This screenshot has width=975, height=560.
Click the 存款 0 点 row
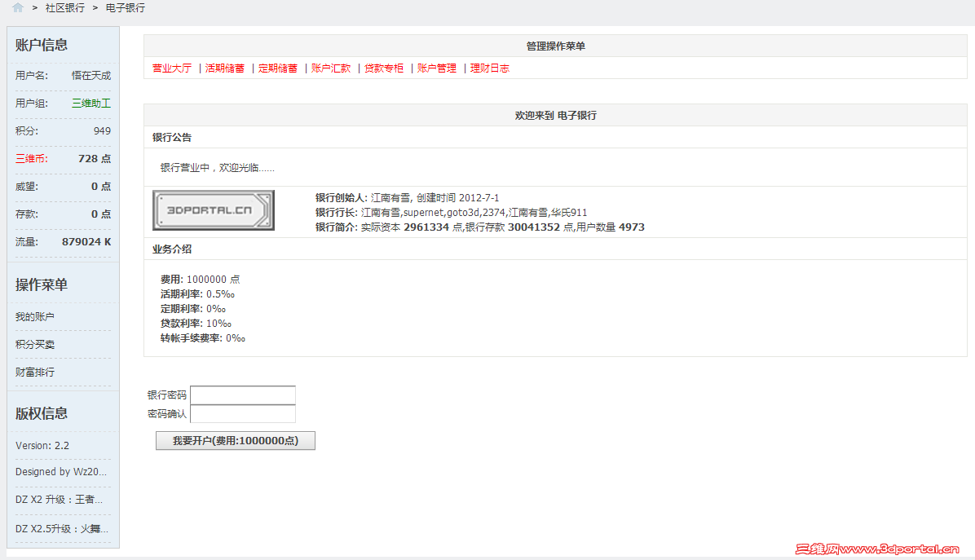click(x=63, y=214)
